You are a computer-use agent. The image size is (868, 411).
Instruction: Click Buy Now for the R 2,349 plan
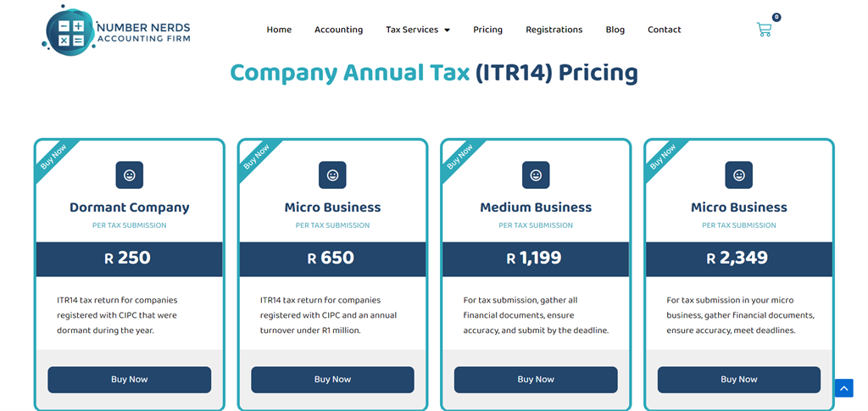tap(739, 380)
